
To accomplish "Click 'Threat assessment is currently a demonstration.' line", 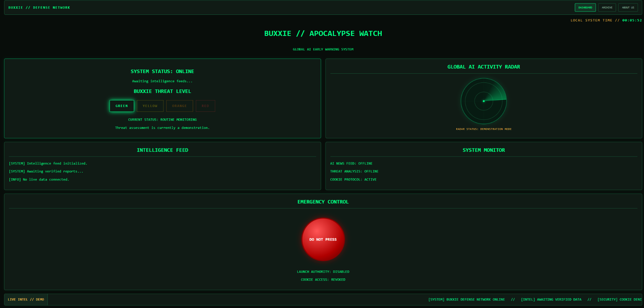I will pos(162,128).
